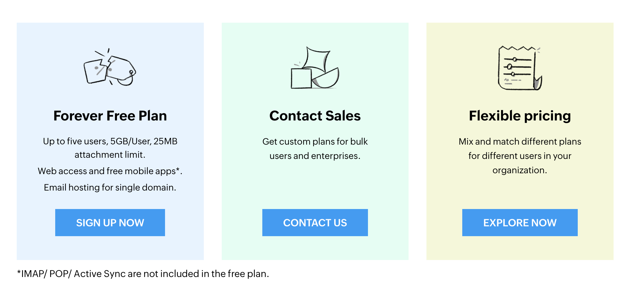This screenshot has width=644, height=294.
Task: Click the green Contact Sales card background
Action: (315, 185)
